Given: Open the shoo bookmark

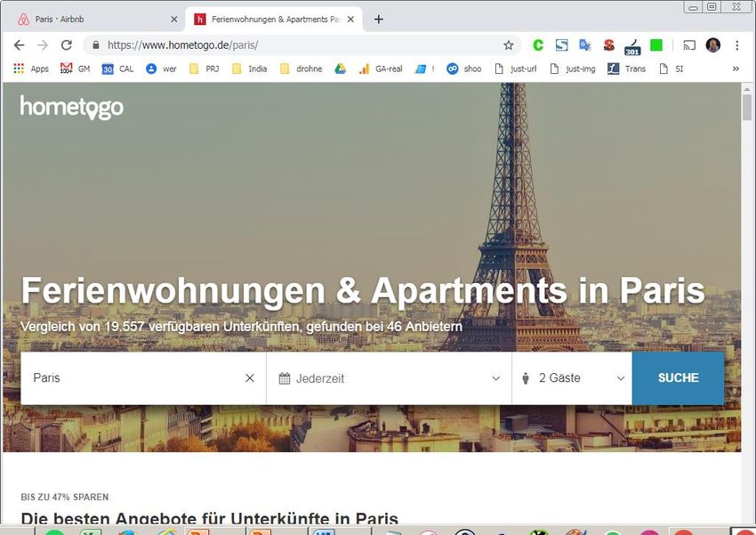Looking at the screenshot, I should point(463,69).
